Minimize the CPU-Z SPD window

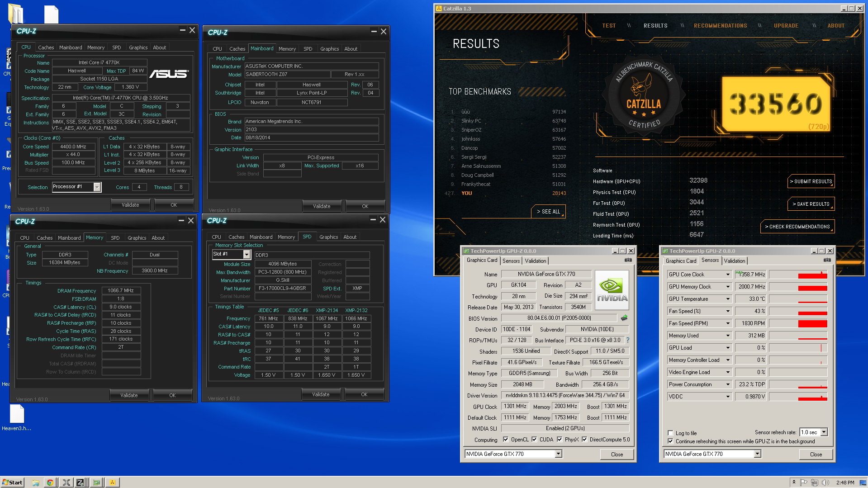(x=373, y=220)
